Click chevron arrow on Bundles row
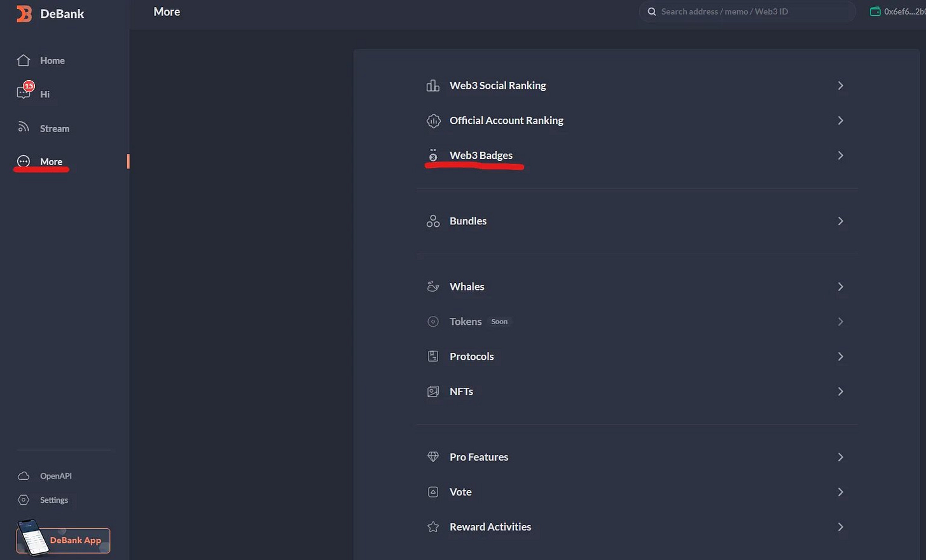Screen dimensions: 926x560 840,221
